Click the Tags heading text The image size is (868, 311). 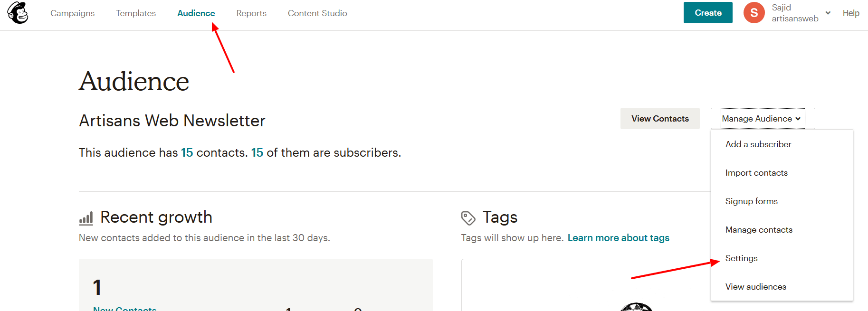pyautogui.click(x=500, y=217)
